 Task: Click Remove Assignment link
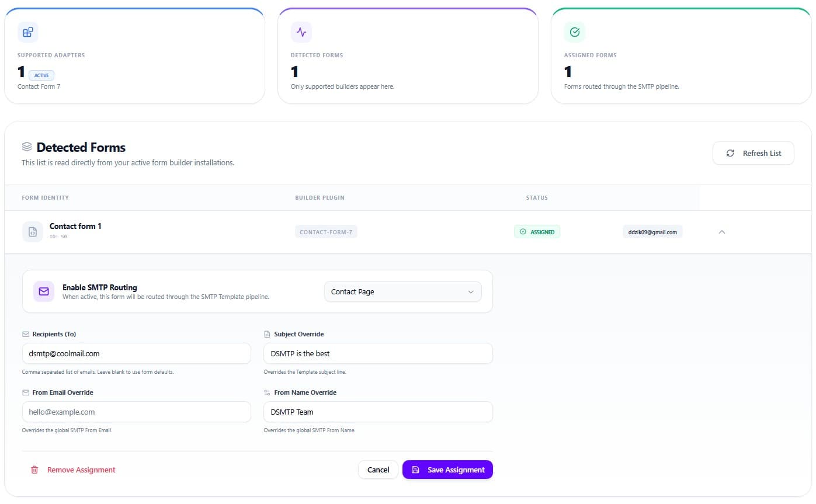73,470
